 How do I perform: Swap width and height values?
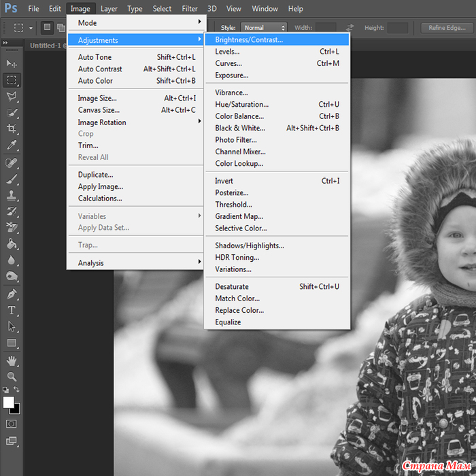(x=350, y=28)
